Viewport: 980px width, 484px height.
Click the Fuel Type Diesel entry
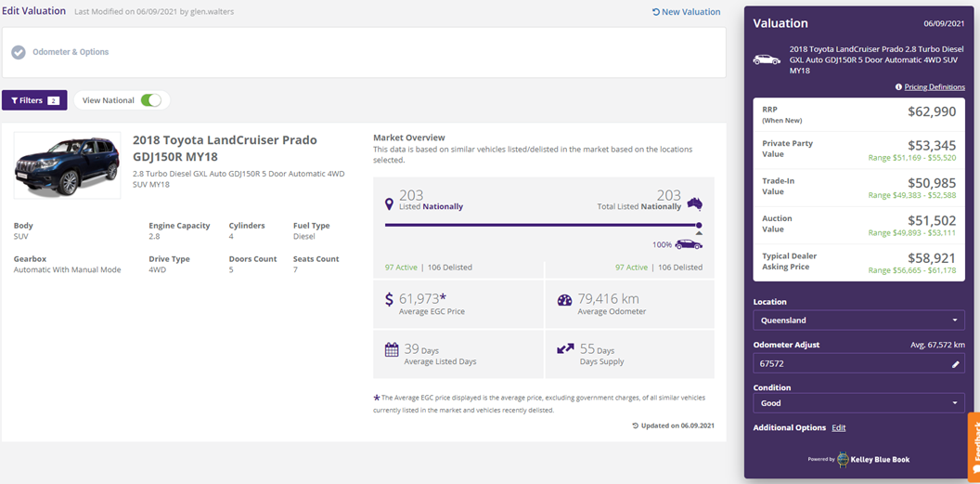pos(311,230)
